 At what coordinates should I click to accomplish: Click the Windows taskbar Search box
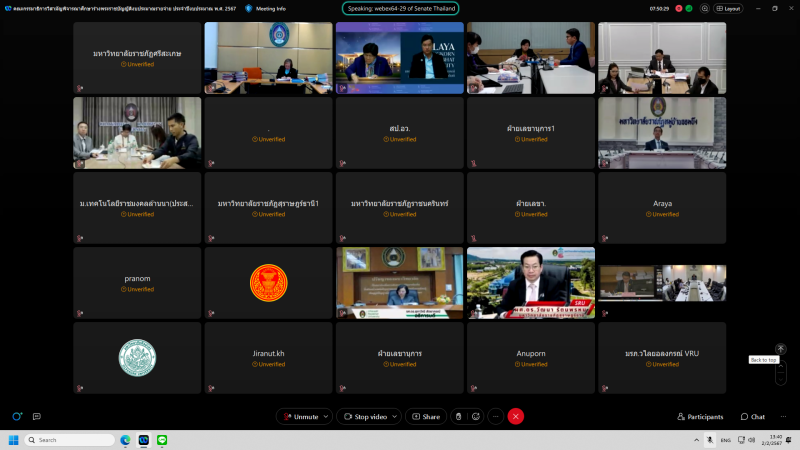point(70,440)
